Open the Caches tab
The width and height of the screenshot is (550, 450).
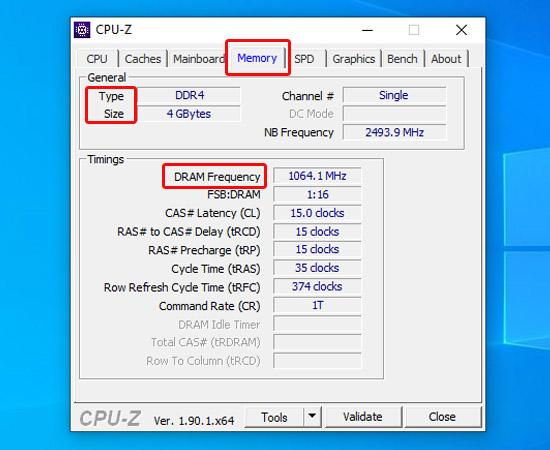[x=143, y=59]
